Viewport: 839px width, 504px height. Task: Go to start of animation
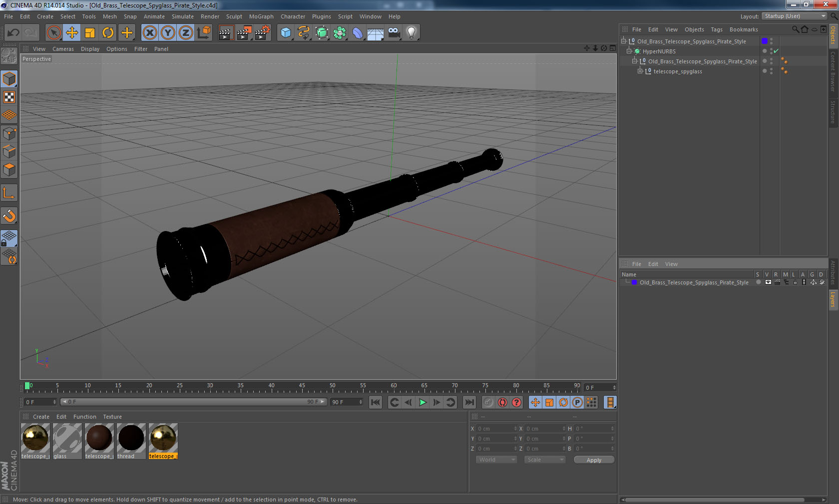pyautogui.click(x=376, y=402)
